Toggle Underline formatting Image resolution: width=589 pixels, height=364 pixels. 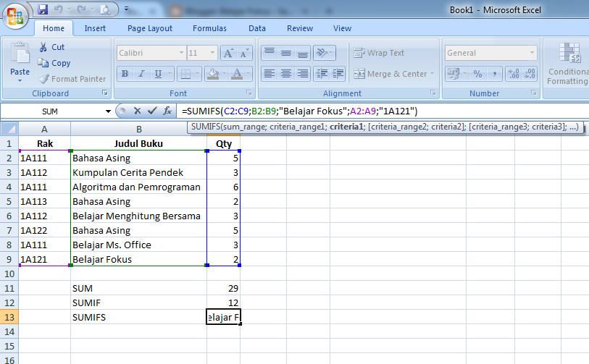coord(158,74)
